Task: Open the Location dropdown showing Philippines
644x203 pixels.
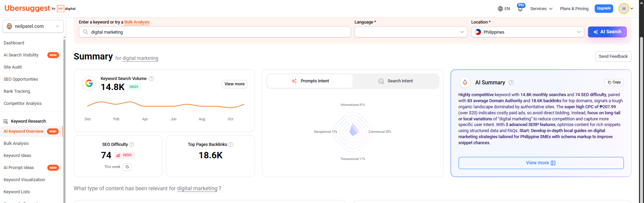Action: point(528,32)
